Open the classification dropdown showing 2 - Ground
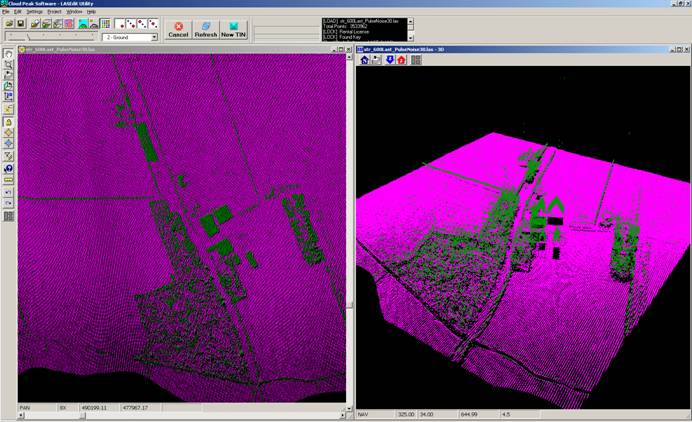The height and width of the screenshot is (422, 692). pos(154,37)
